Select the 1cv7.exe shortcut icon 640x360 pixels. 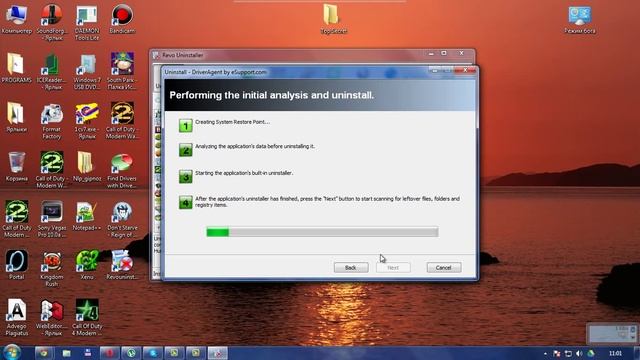[x=87, y=121]
